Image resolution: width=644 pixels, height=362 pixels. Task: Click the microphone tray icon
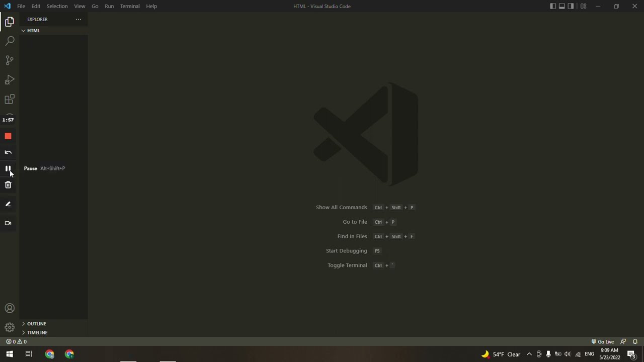[x=548, y=354]
